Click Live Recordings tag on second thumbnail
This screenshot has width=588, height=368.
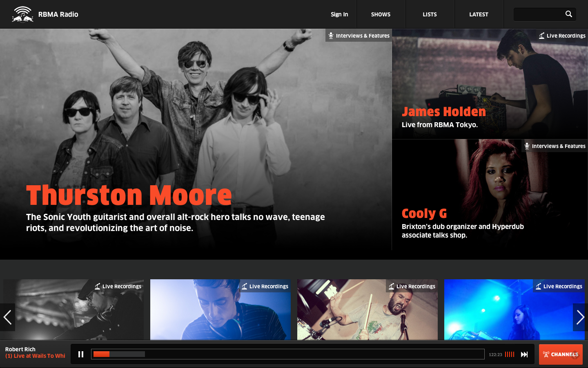[265, 286]
